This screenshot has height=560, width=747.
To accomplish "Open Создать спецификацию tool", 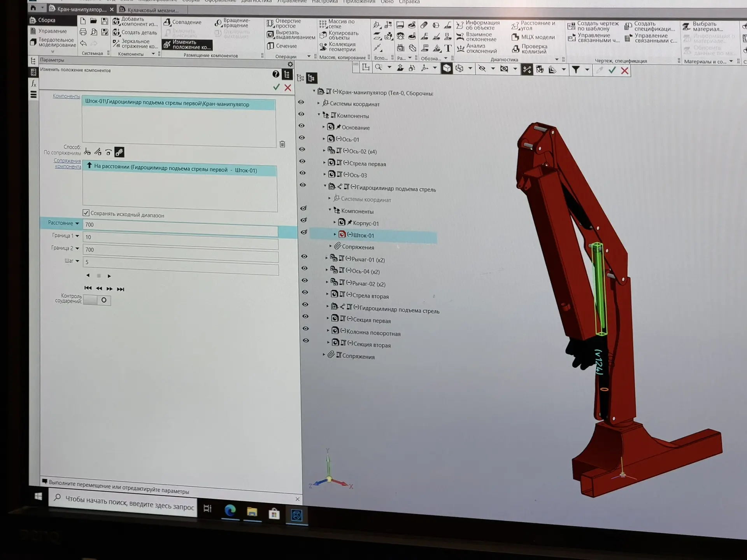I will 650,26.
